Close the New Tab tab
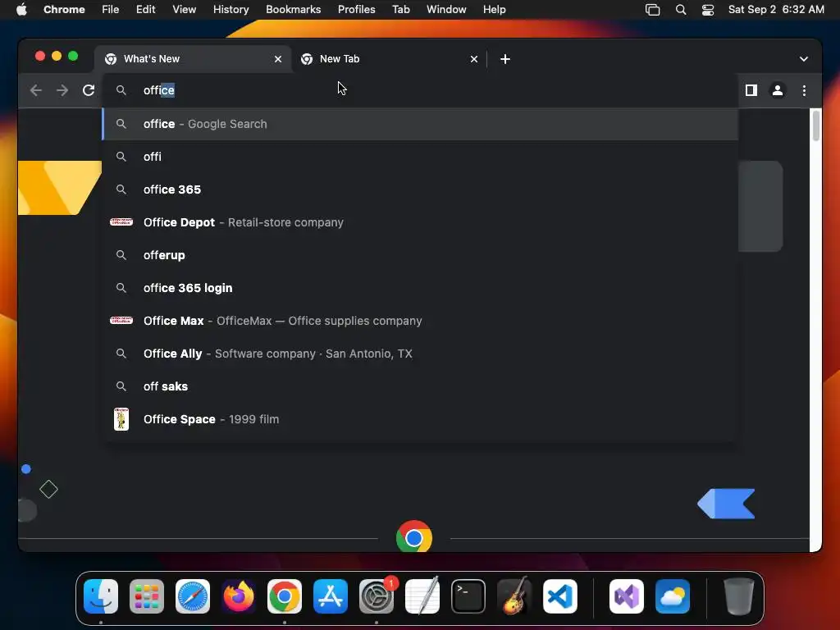 pos(474,59)
